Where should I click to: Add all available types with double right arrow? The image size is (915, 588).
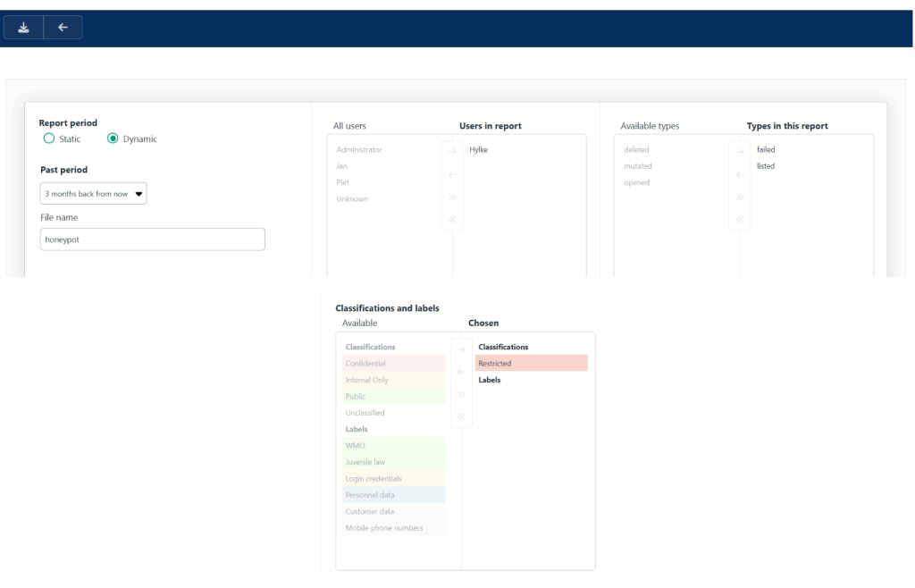click(740, 197)
